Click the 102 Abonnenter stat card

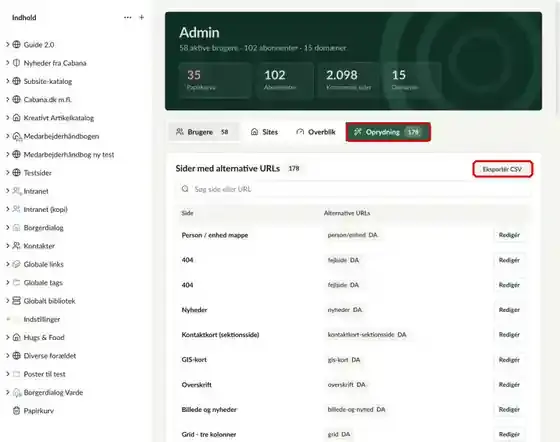285,80
